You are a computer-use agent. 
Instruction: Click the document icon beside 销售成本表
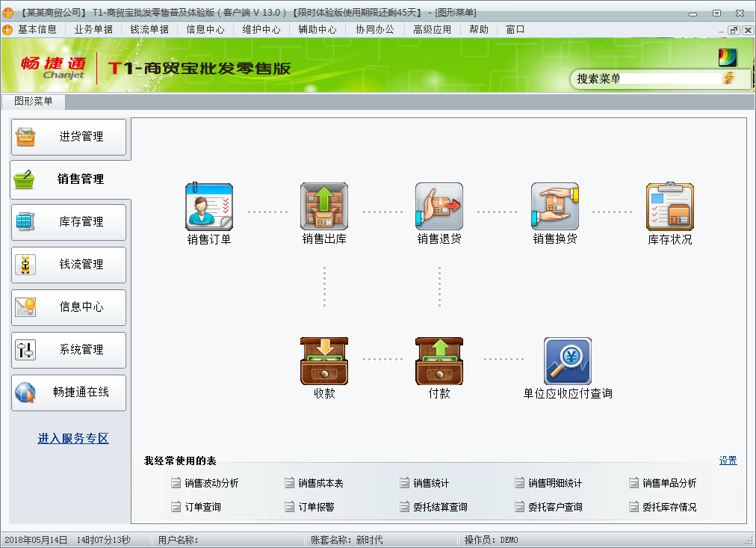289,483
